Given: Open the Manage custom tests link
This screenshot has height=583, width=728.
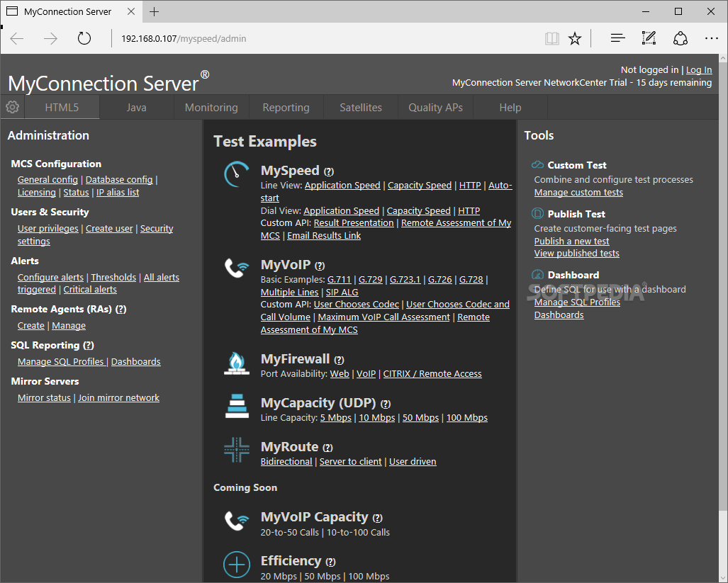Looking at the screenshot, I should coord(578,192).
